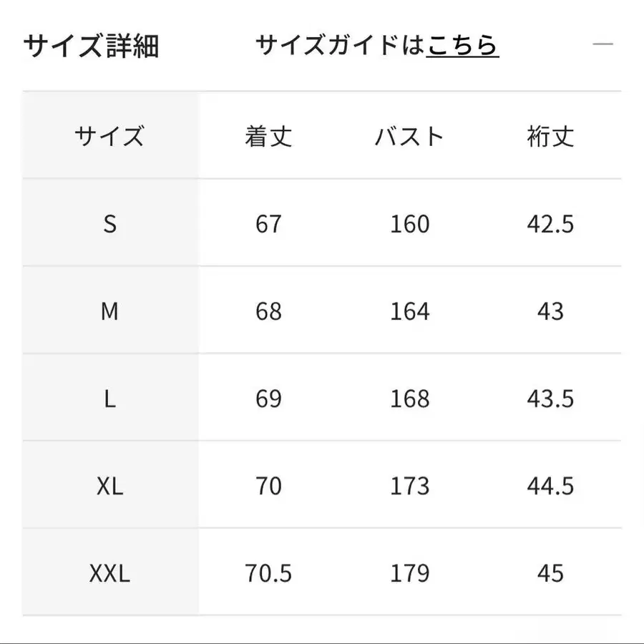Select size S row label
The width and height of the screenshot is (644, 644).
point(109,224)
